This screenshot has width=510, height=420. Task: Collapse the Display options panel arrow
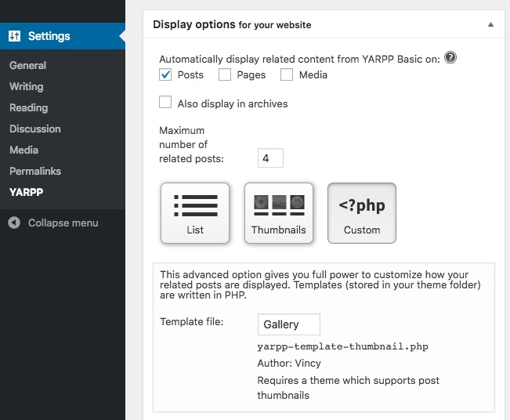[x=490, y=25]
